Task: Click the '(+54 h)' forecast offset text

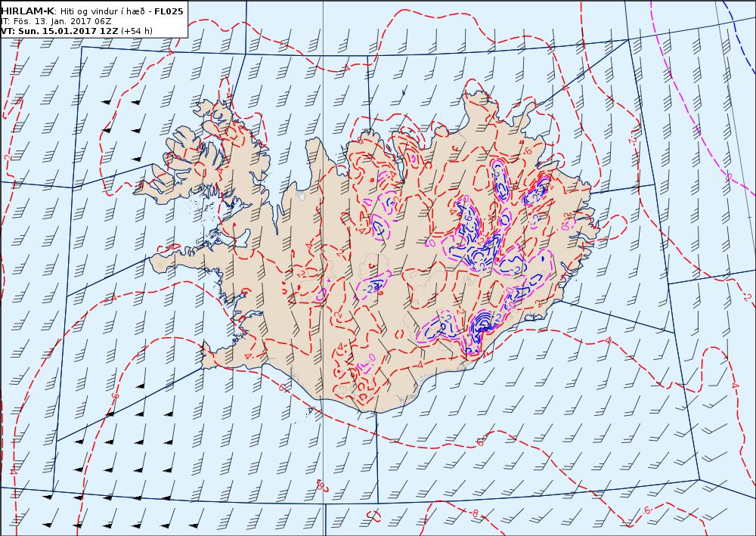Action: click(137, 31)
